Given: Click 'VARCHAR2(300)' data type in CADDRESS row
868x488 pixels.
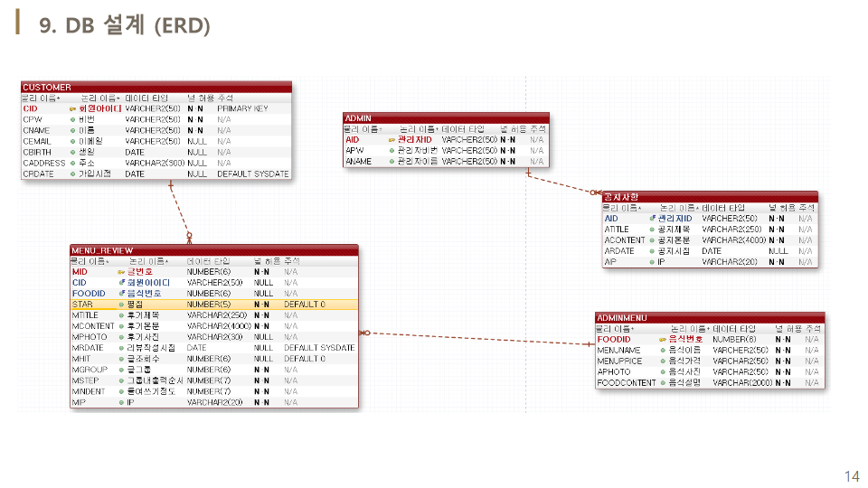Looking at the screenshot, I should tap(153, 164).
